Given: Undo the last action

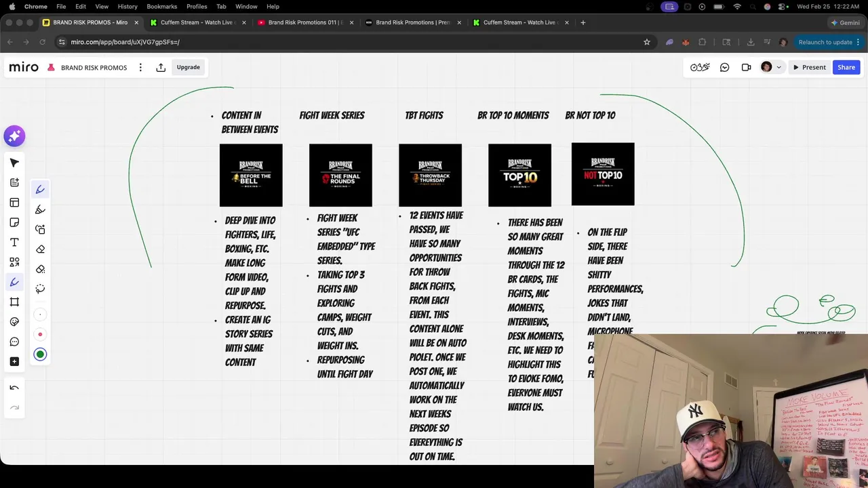Looking at the screenshot, I should coord(14,388).
